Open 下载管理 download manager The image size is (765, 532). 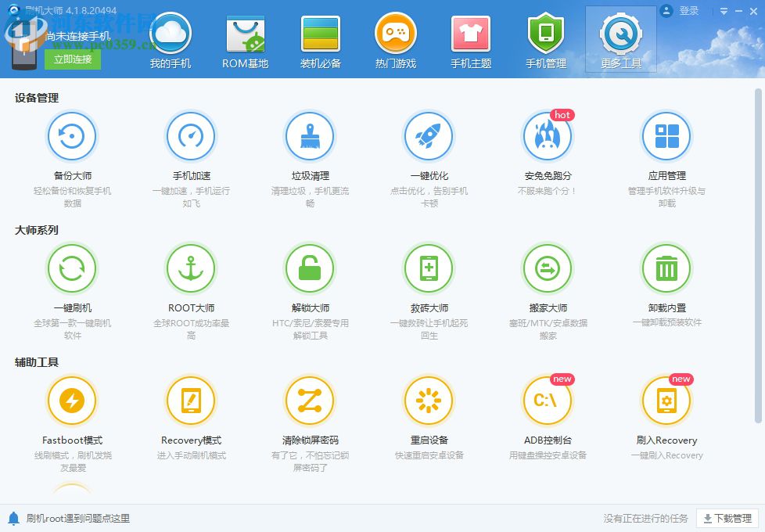(x=728, y=517)
